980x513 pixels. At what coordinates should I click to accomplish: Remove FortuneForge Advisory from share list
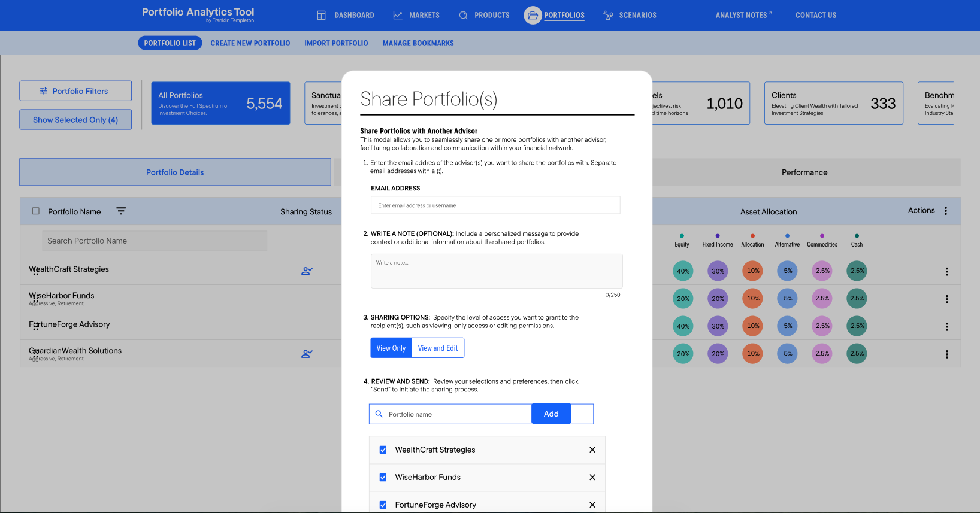592,505
